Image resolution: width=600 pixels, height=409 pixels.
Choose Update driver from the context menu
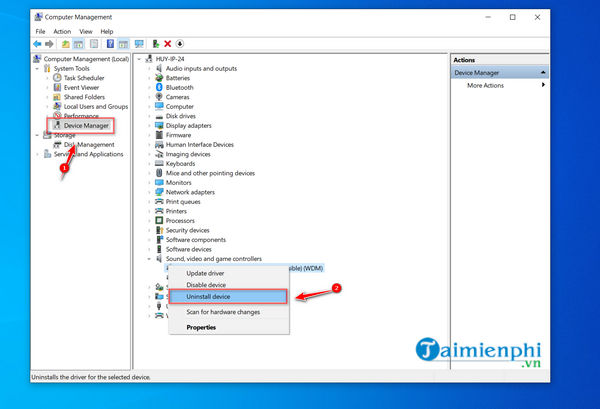(x=229, y=273)
